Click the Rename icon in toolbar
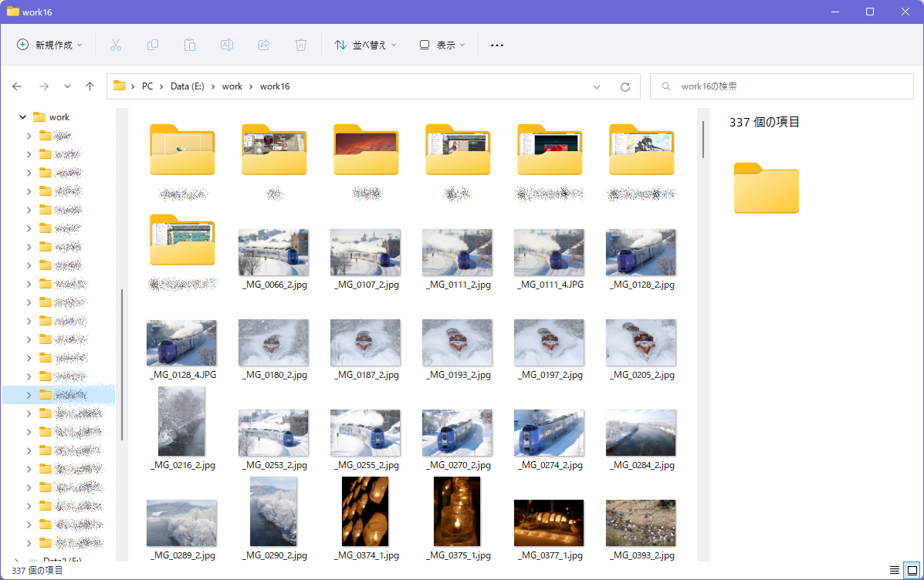This screenshot has height=580, width=924. (x=227, y=45)
